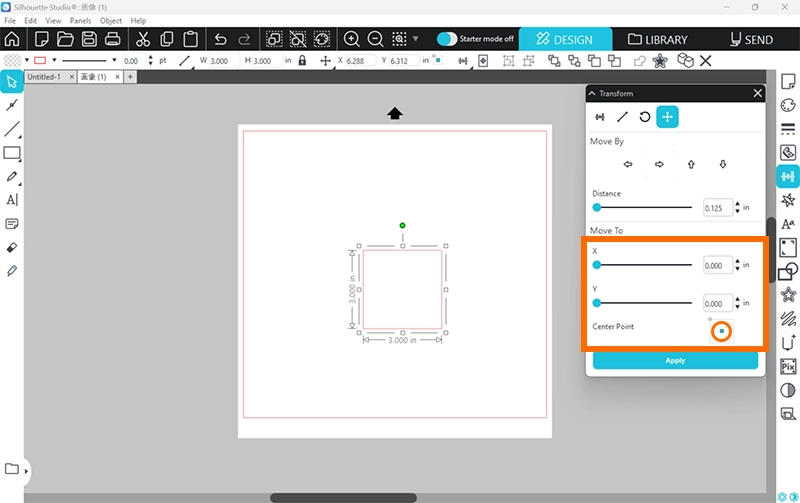Open the SEND tab
Image resolution: width=800 pixels, height=503 pixels.
(x=751, y=40)
